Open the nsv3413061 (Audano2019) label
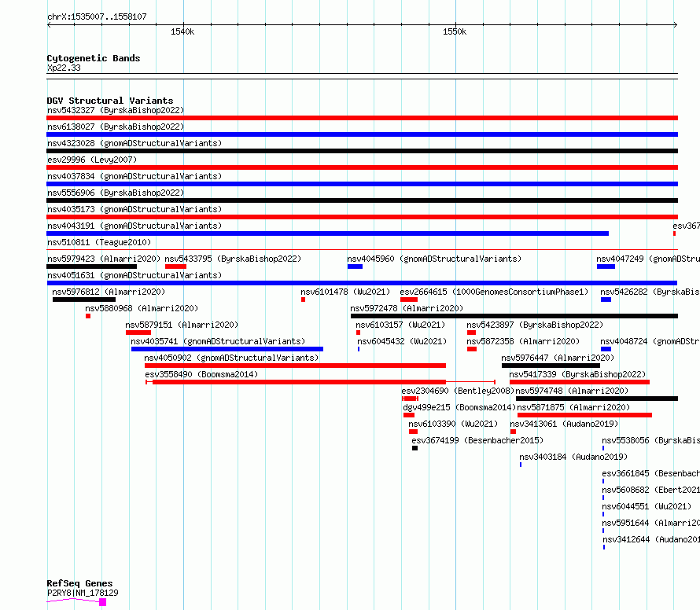The height and width of the screenshot is (610, 700). [564, 424]
